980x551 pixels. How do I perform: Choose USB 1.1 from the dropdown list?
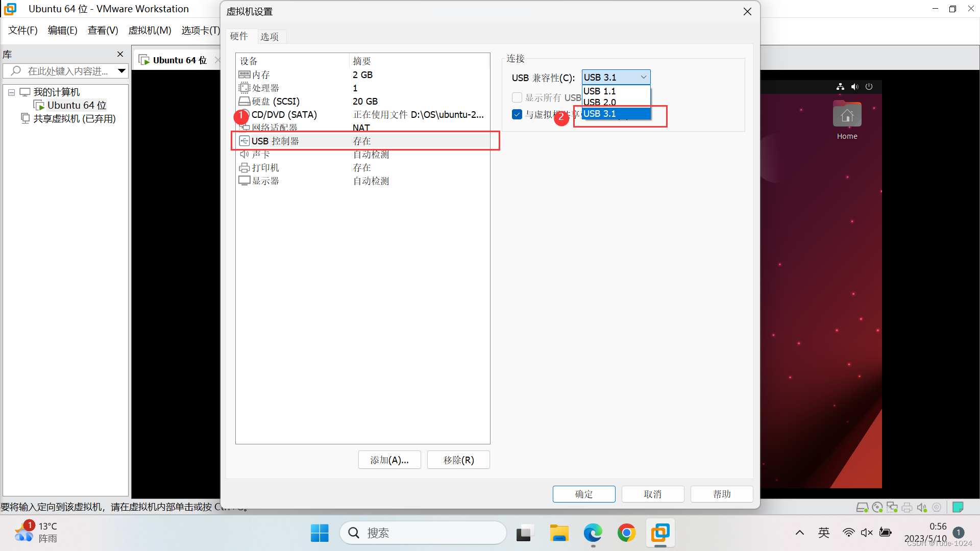click(x=600, y=91)
